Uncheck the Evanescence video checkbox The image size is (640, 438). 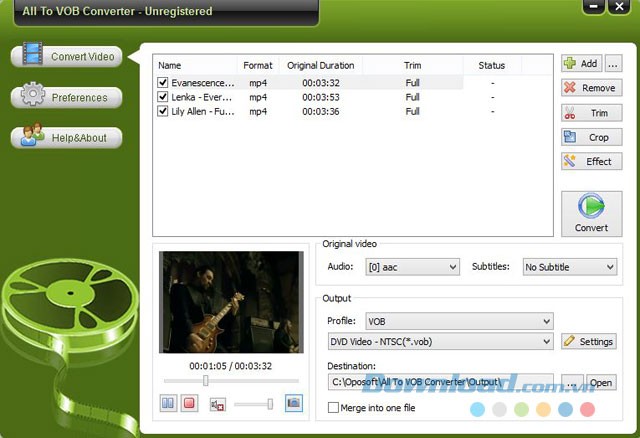pyautogui.click(x=163, y=83)
